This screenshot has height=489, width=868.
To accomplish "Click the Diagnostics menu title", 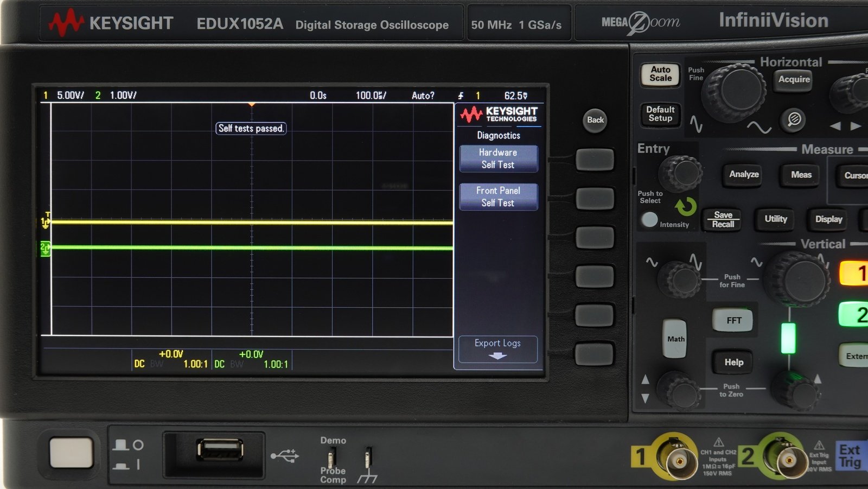I will click(x=499, y=136).
